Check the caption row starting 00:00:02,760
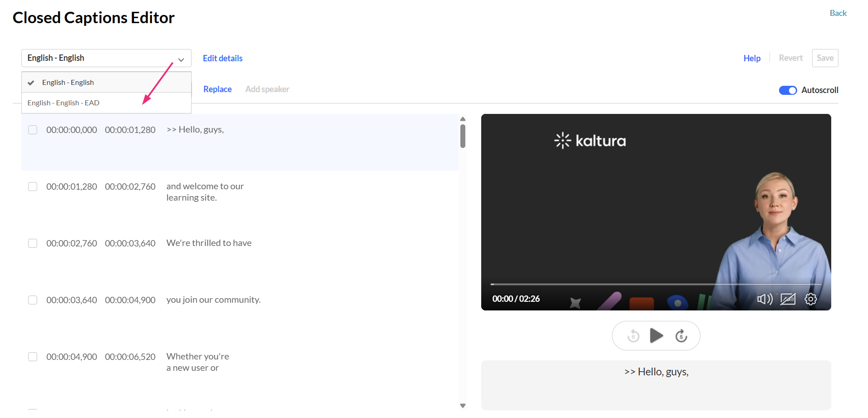The width and height of the screenshot is (868, 418). [33, 243]
